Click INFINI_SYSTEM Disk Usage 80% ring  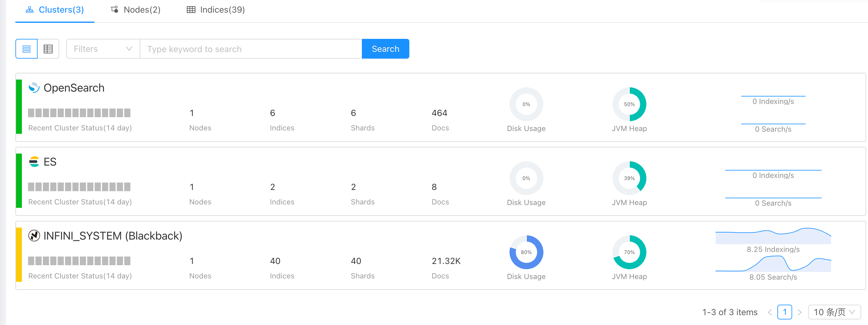click(x=526, y=252)
